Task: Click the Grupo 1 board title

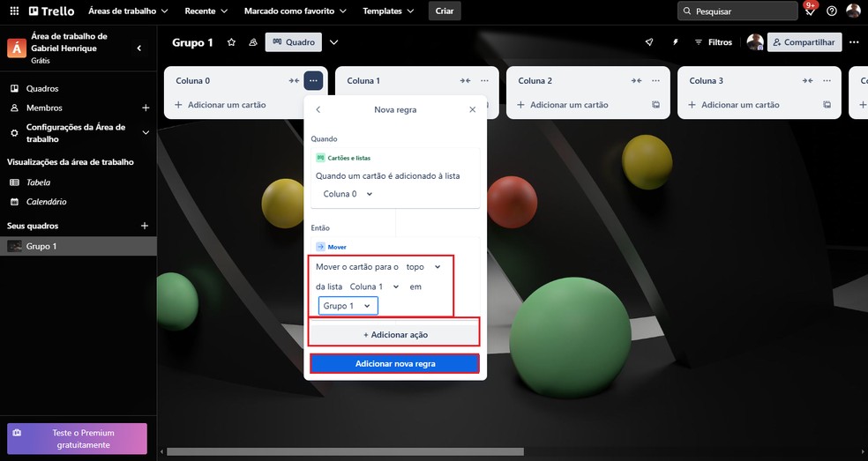Action: click(192, 42)
